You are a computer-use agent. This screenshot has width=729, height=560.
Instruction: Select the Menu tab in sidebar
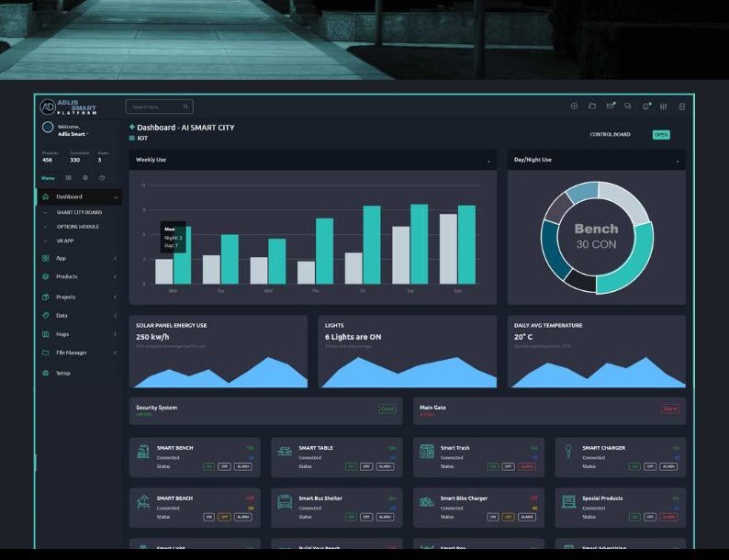point(48,178)
